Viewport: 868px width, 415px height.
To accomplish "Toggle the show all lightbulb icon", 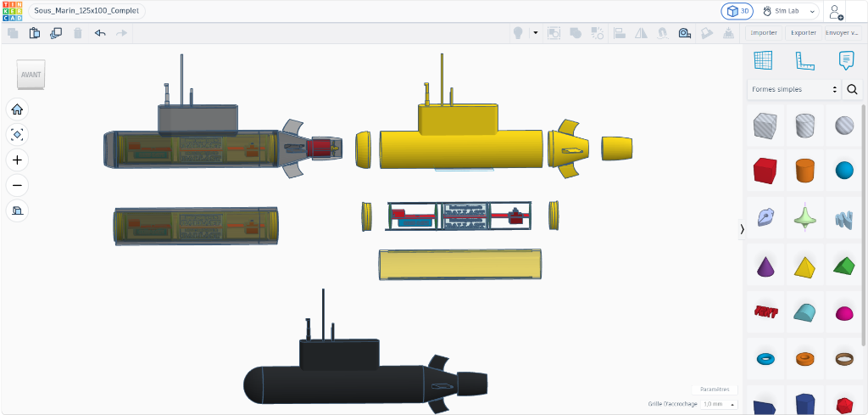I will point(518,33).
